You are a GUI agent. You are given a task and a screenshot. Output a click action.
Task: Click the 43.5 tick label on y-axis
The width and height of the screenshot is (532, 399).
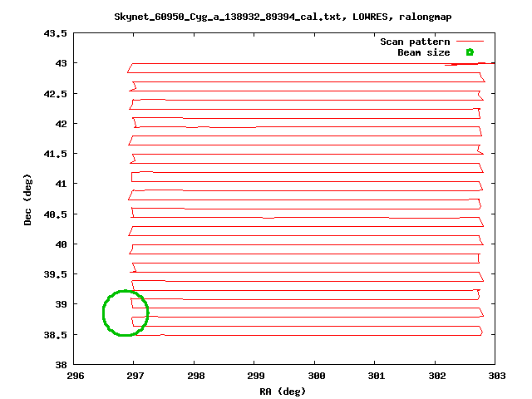(x=56, y=33)
